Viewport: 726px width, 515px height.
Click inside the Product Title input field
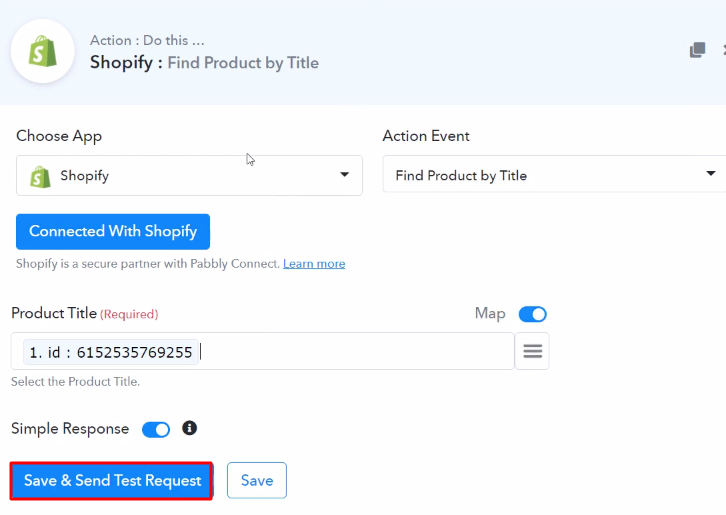click(x=263, y=351)
